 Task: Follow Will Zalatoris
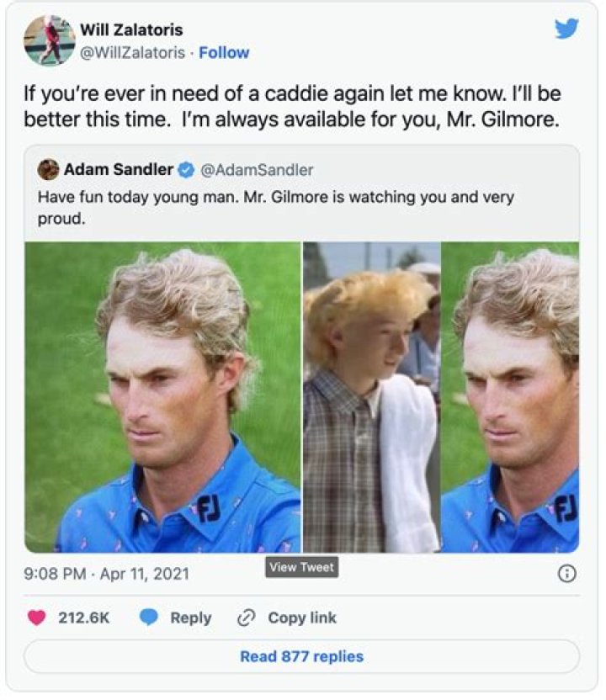pos(224,53)
